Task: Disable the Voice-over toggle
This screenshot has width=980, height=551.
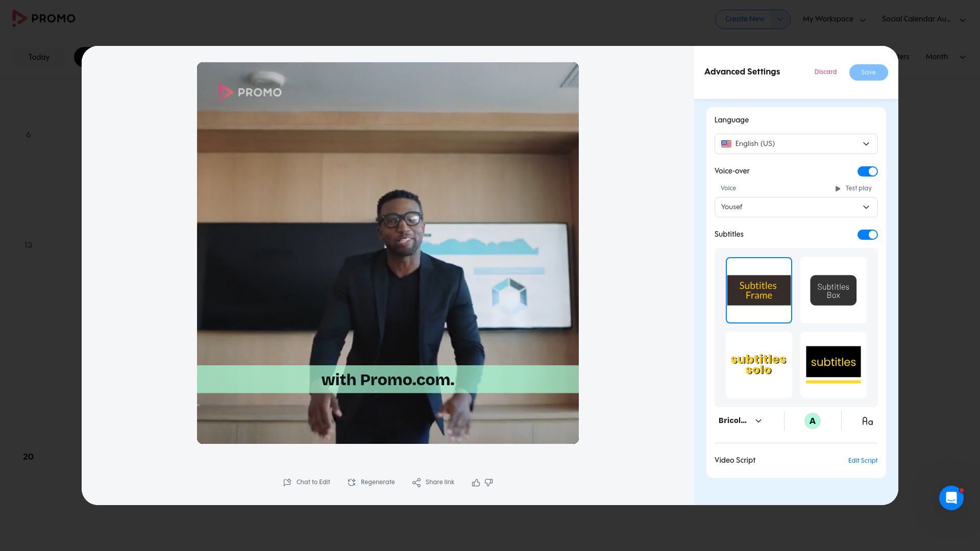Action: (x=867, y=171)
